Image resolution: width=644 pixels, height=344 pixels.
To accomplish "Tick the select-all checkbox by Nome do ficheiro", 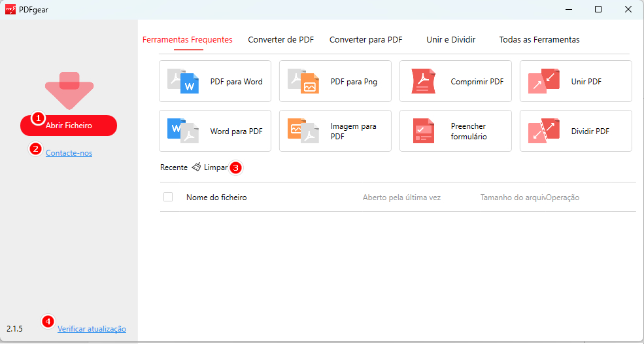I will pyautogui.click(x=168, y=197).
